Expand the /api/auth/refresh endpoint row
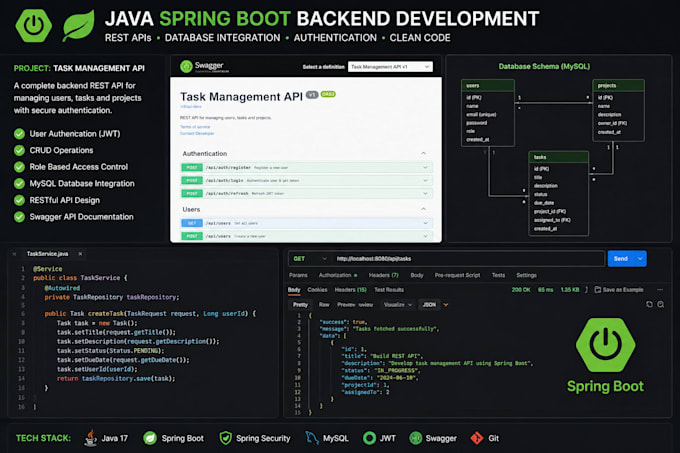This screenshot has height=453, width=680. [306, 193]
